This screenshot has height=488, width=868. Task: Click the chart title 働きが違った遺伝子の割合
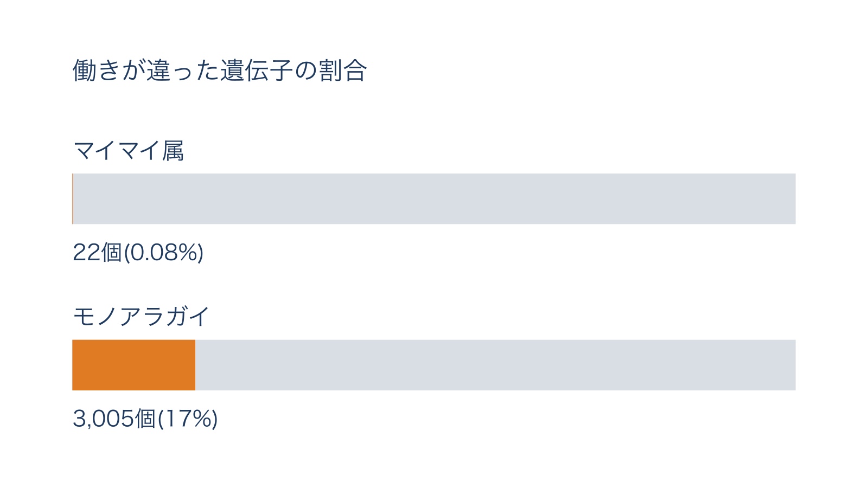coord(220,70)
